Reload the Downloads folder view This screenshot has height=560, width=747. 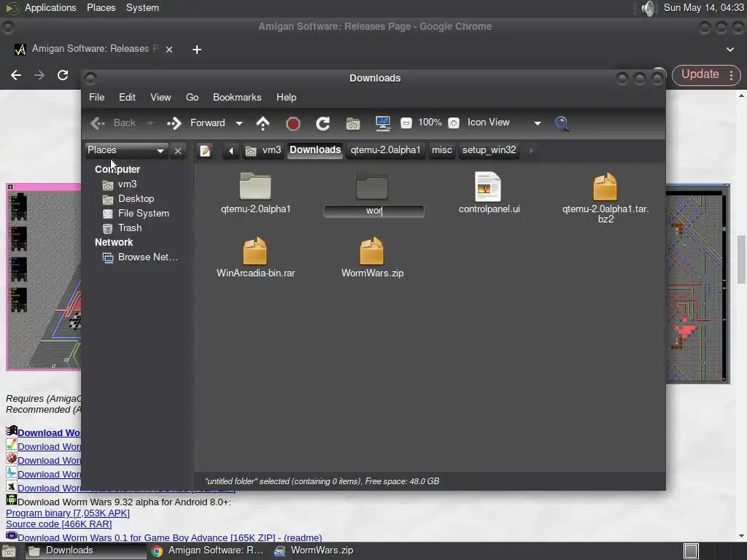pos(323,123)
